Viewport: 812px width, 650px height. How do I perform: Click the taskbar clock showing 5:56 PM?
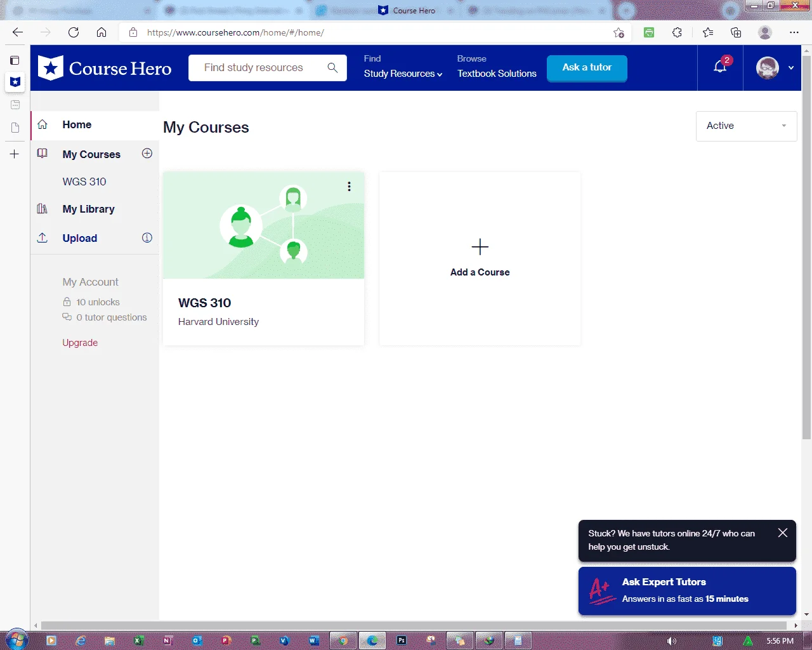(780, 641)
